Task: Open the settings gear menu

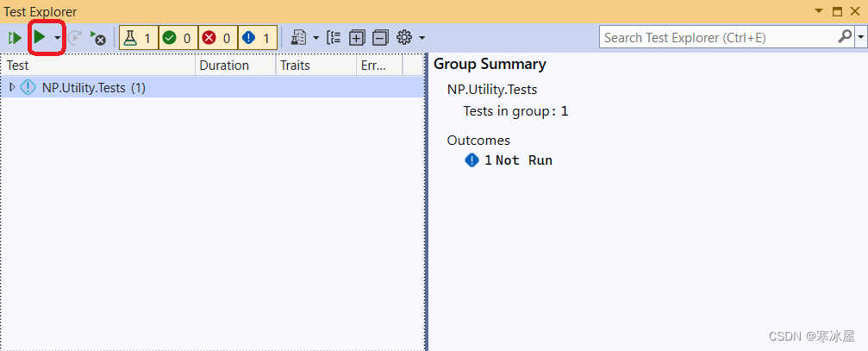Action: (x=411, y=38)
